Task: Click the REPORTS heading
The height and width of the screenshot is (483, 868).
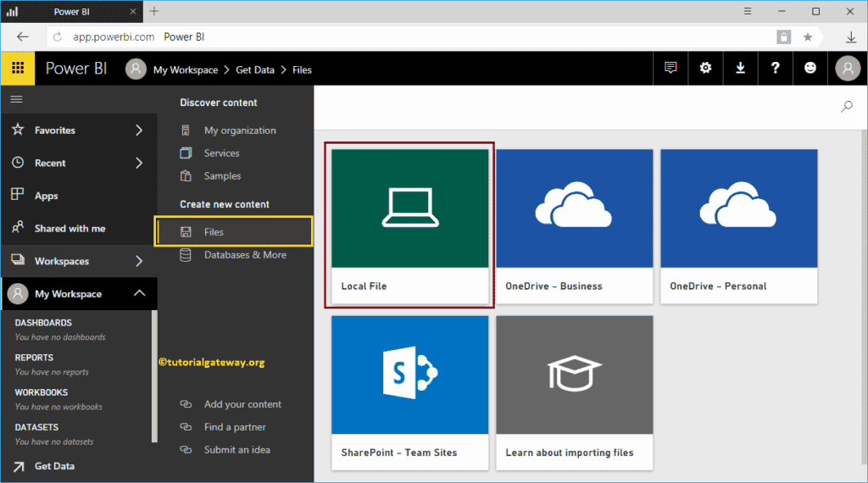Action: click(34, 358)
